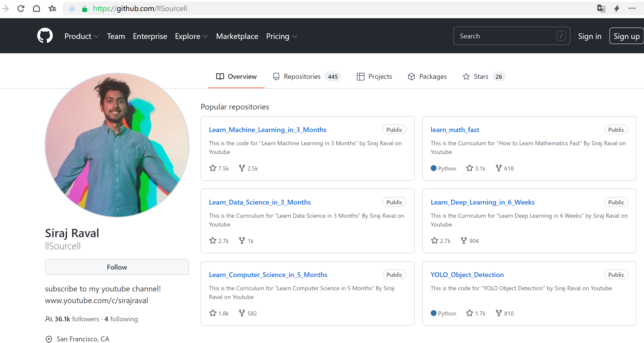The width and height of the screenshot is (644, 343).
Task: Click the site info icon in address bar
Action: [72, 9]
